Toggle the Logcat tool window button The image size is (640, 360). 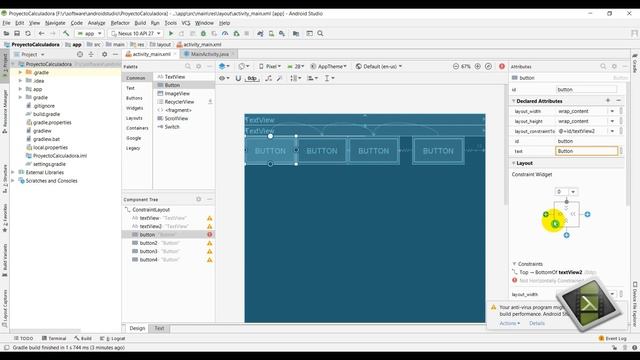[x=113, y=338]
